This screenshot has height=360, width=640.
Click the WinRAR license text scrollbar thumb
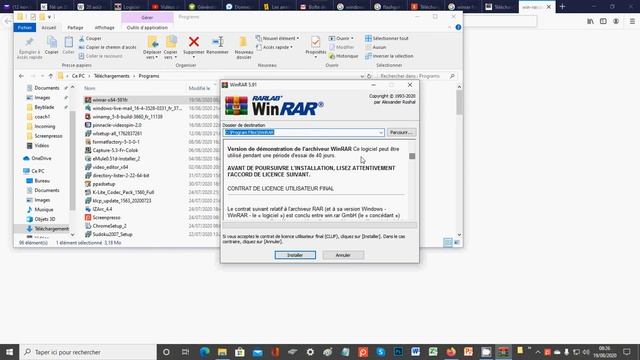(412, 156)
